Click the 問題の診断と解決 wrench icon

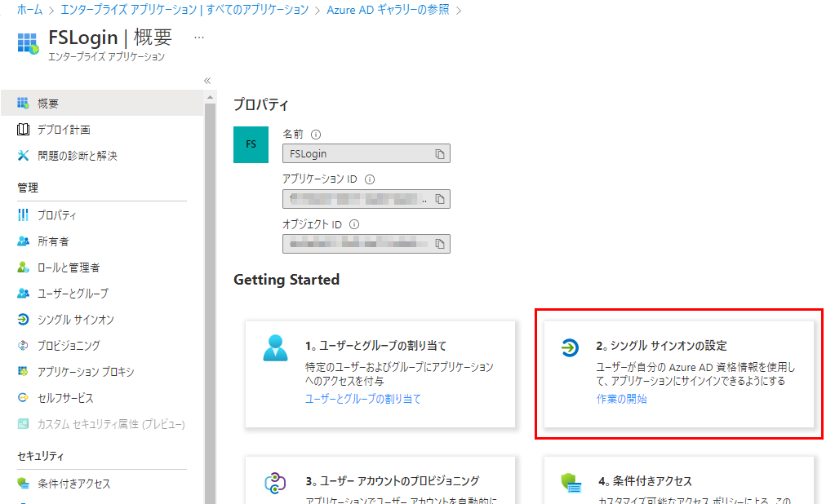[x=23, y=156]
